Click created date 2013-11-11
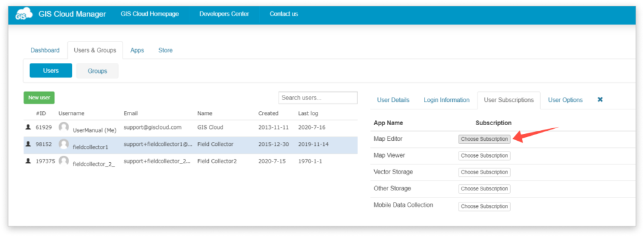Image resolution: width=644 pixels, height=237 pixels. click(274, 128)
